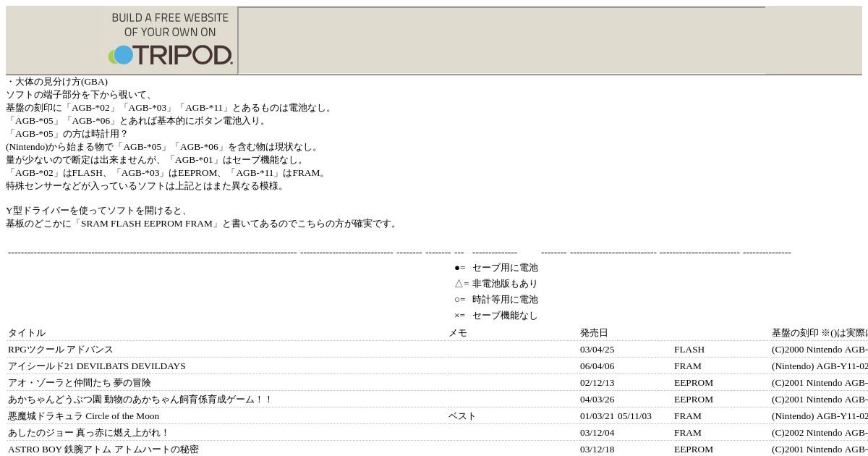The width and height of the screenshot is (868, 456).
Task: Select line '「AGB-*05」の方は時計用?'
Action: coord(67,134)
